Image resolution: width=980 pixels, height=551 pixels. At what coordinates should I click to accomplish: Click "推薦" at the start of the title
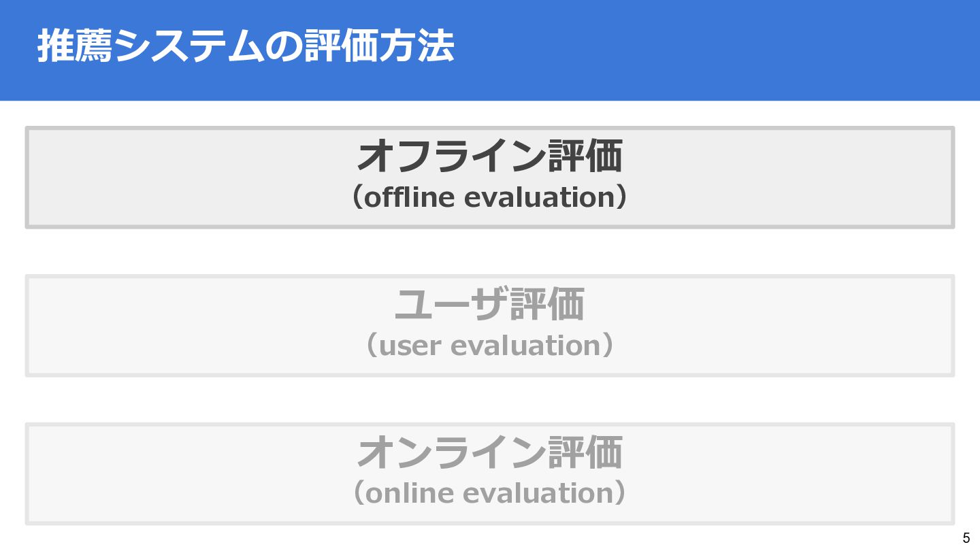tap(75, 48)
